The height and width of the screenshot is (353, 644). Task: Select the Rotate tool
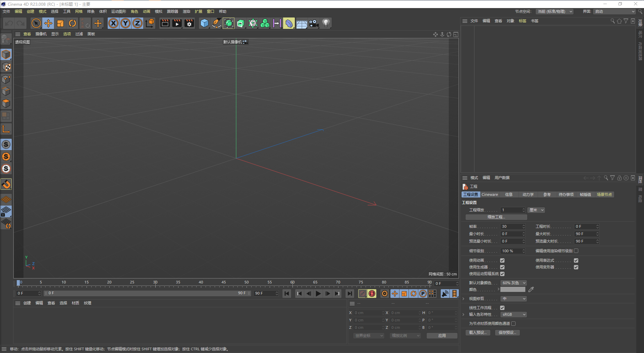tap(72, 23)
